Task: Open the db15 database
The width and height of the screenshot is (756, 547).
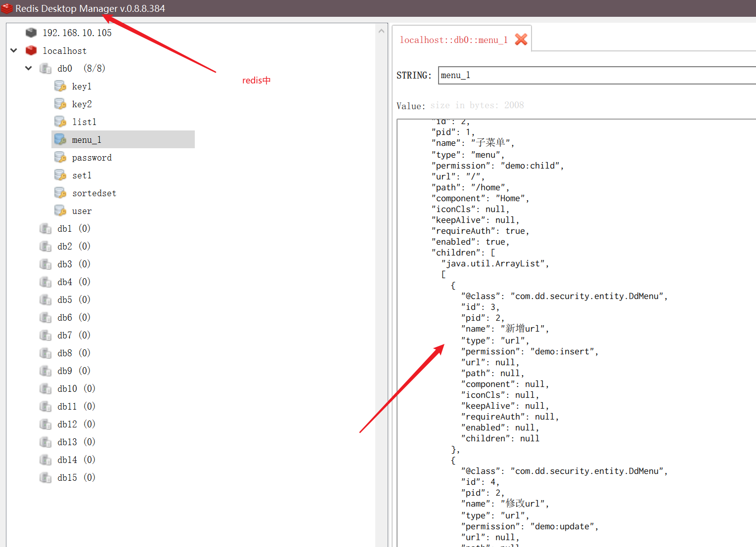Action: click(x=67, y=477)
